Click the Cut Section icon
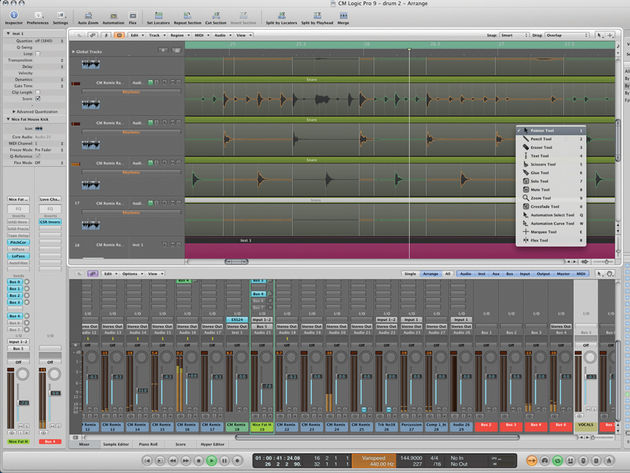Screen dimensions: 630x473 (216, 16)
